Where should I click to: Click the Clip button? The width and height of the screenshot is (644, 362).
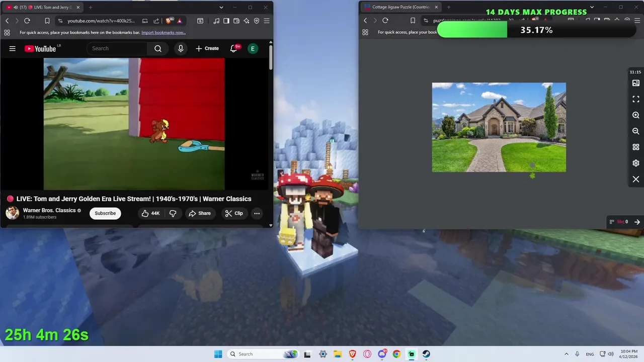pyautogui.click(x=234, y=213)
